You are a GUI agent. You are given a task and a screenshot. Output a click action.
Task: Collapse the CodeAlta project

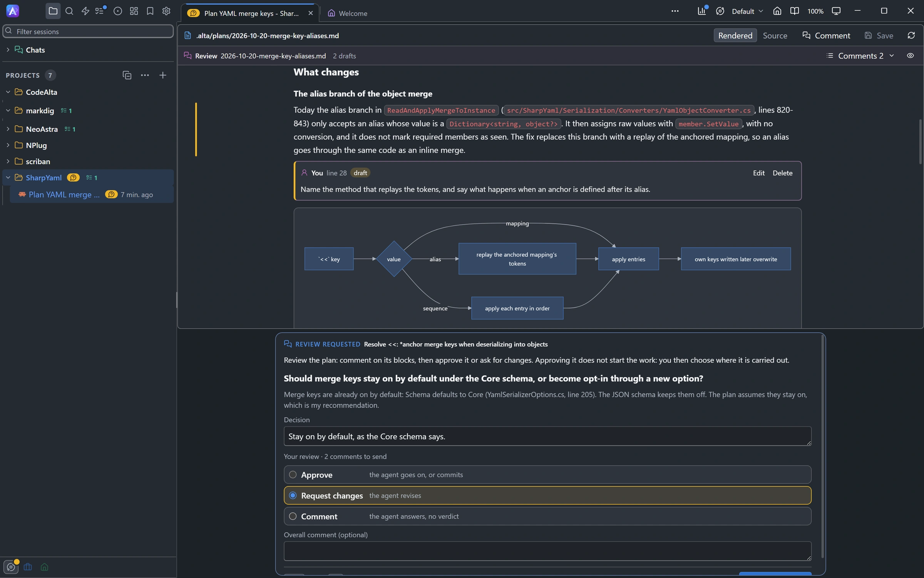[8, 92]
